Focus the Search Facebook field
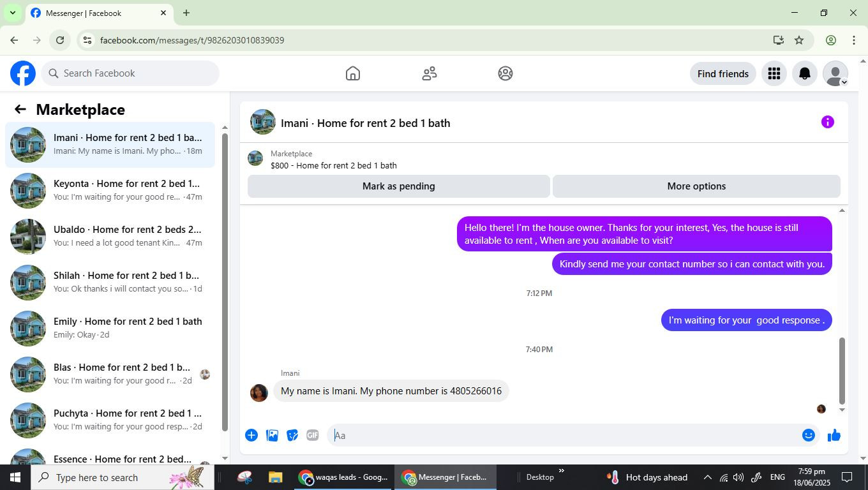Screen dimensions: 868x490 point(130,73)
